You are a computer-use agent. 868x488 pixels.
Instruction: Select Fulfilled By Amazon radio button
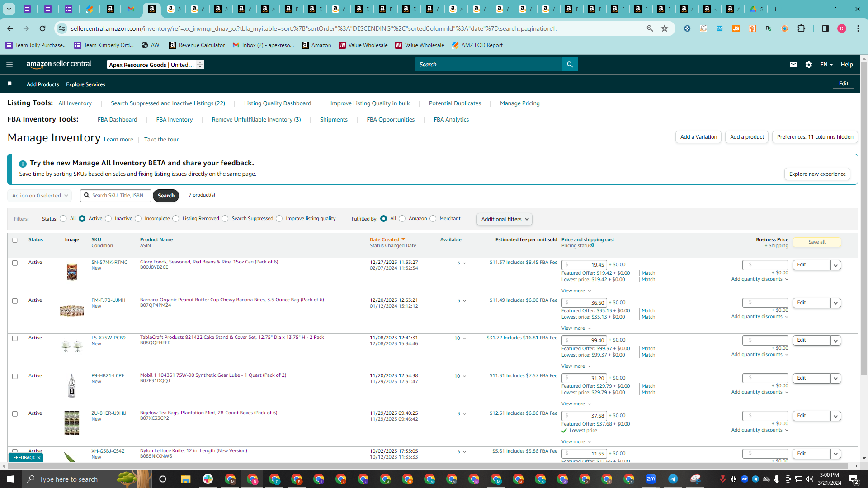402,219
